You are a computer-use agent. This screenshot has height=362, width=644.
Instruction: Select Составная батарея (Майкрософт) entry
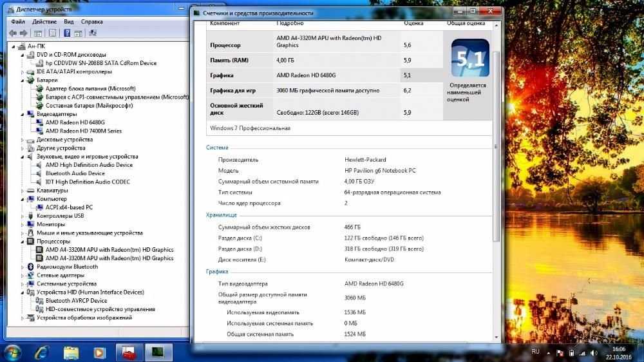coord(89,106)
